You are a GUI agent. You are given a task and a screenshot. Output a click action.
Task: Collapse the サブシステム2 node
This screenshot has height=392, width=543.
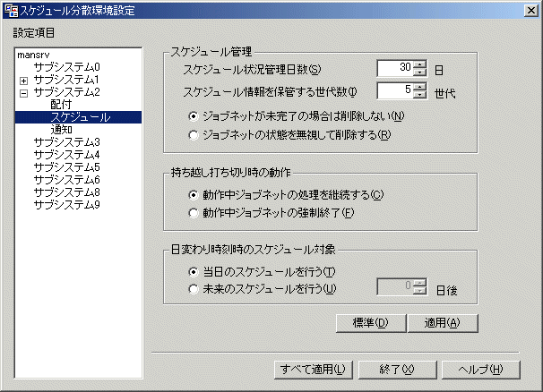pos(23,93)
